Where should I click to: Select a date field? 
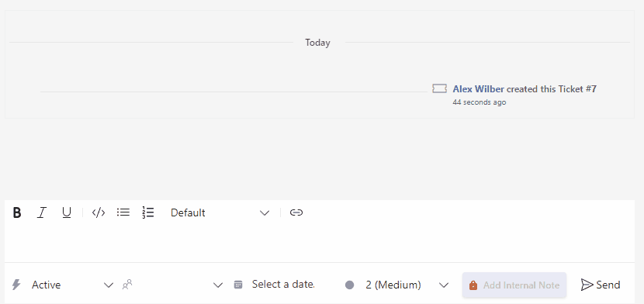click(x=283, y=285)
